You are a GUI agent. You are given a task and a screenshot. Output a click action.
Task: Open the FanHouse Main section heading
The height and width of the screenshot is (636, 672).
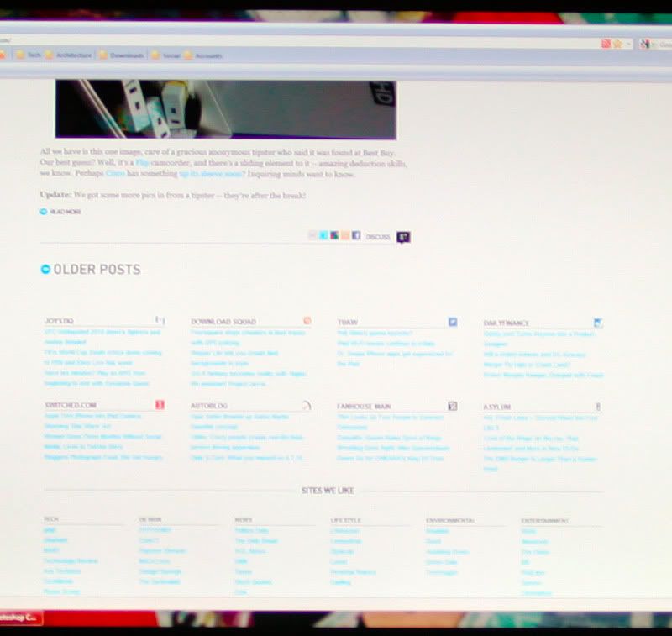point(364,407)
